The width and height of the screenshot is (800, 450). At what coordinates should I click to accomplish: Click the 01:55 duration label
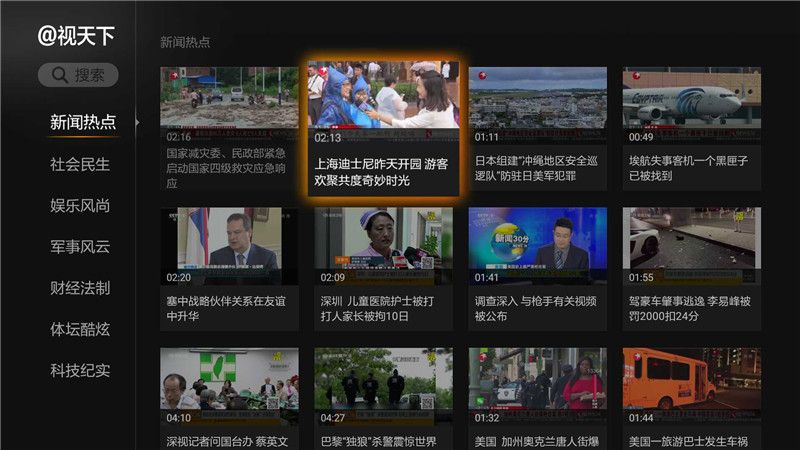coord(641,278)
